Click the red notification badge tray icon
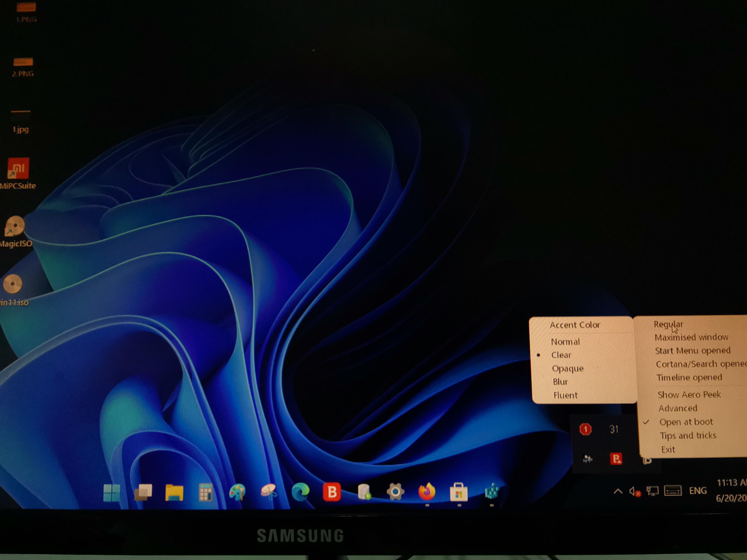The image size is (747, 560). 585,429
